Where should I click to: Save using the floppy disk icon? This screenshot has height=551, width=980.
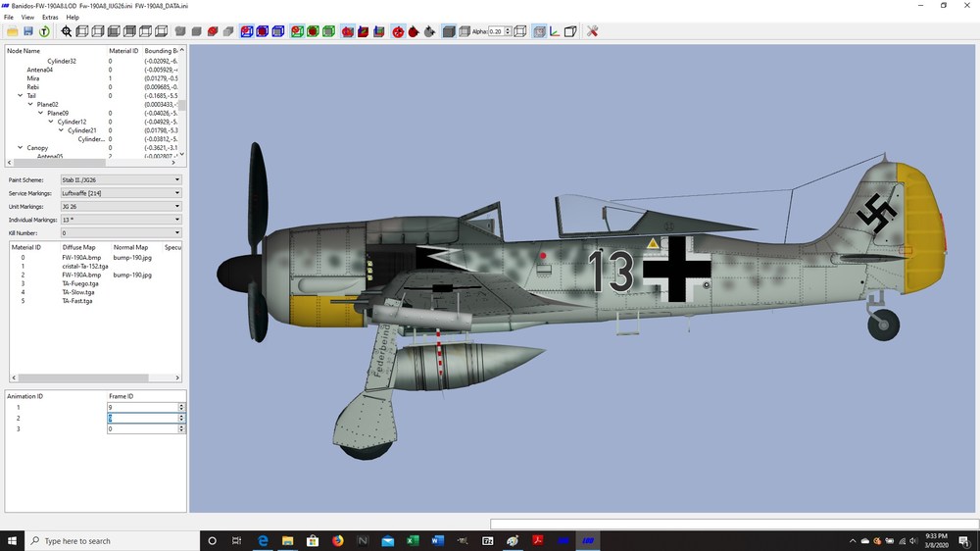28,31
